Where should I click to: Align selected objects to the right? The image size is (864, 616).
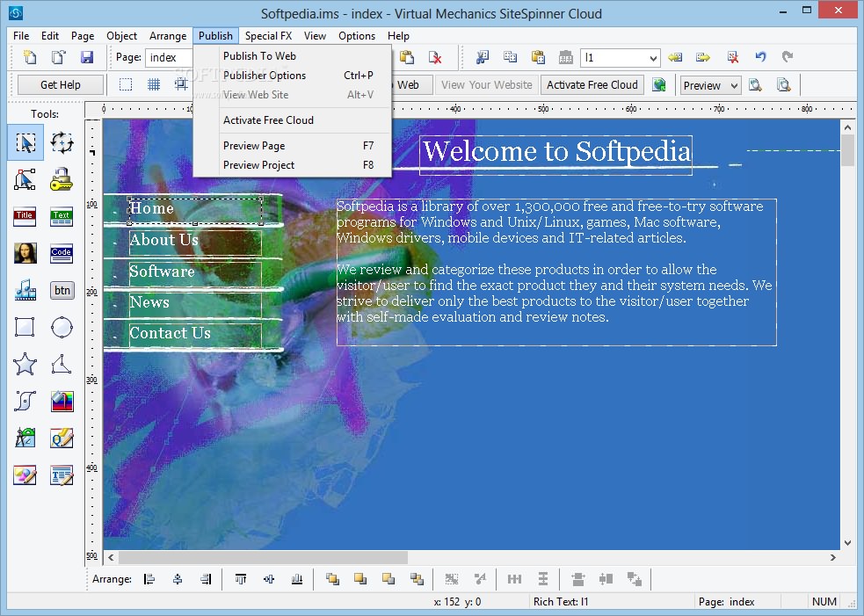coord(206,579)
